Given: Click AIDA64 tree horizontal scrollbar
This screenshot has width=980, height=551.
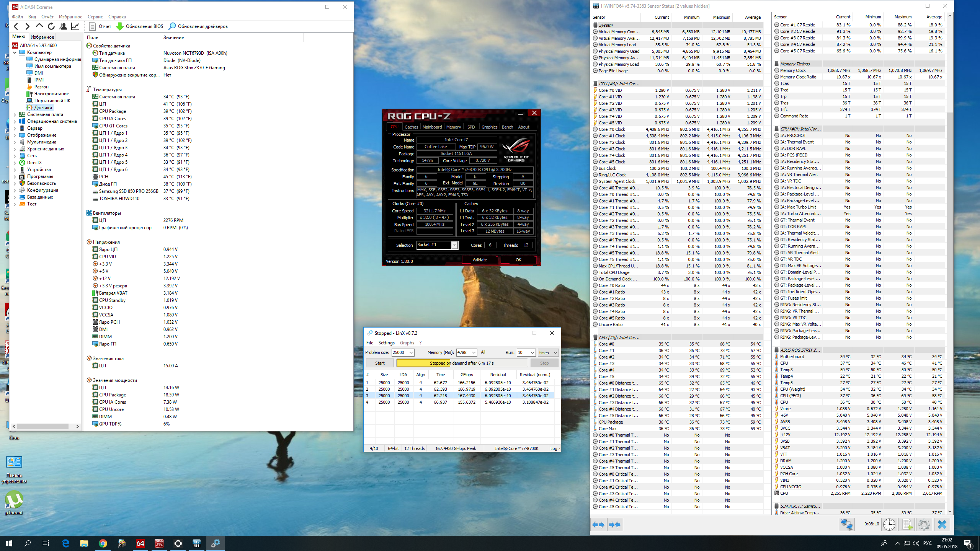Looking at the screenshot, I should pos(42,426).
